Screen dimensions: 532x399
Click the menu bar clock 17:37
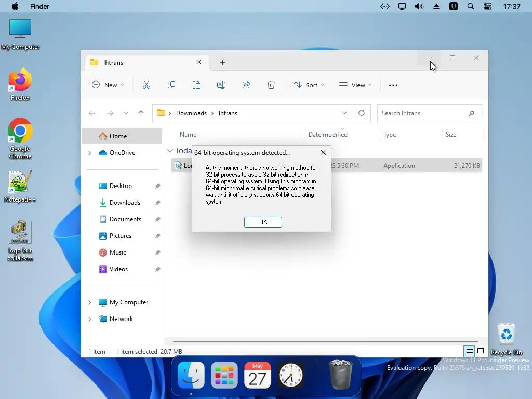click(x=511, y=6)
